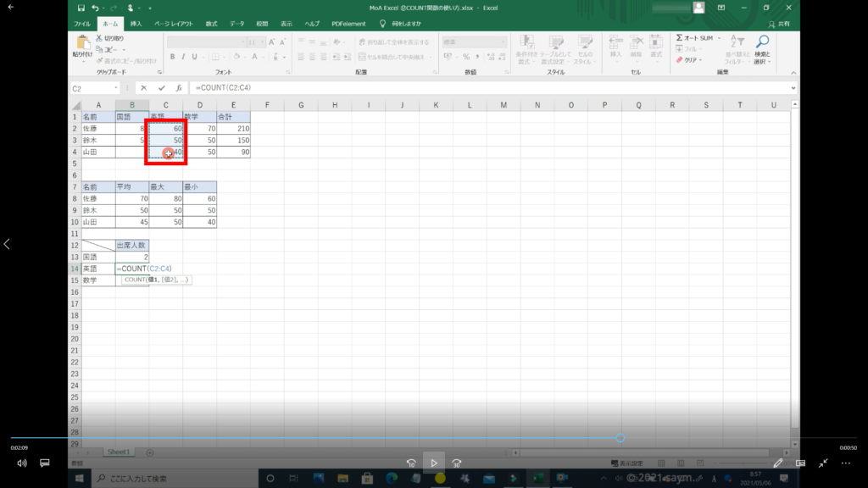Open the AutoSum dropdown arrow
Image resolution: width=868 pixels, height=488 pixels.
[719, 38]
